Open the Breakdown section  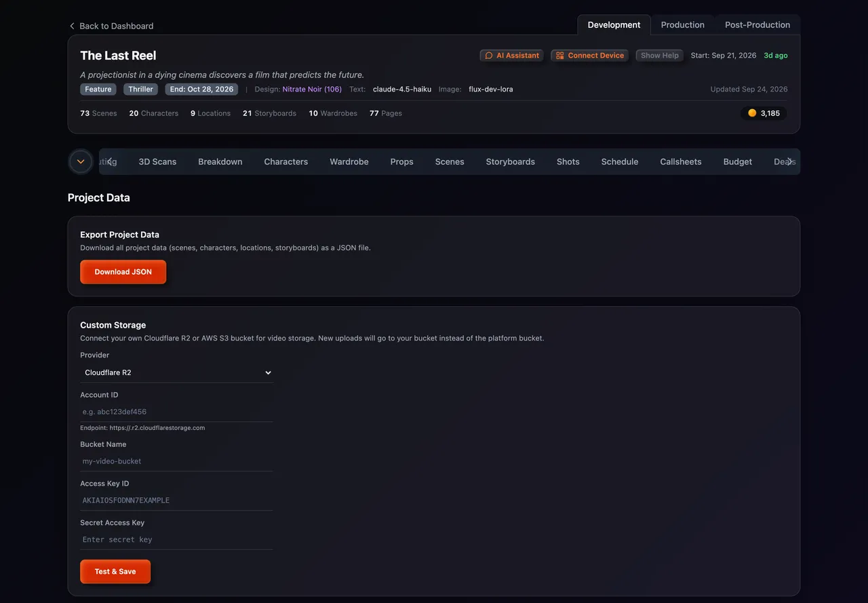tap(220, 161)
